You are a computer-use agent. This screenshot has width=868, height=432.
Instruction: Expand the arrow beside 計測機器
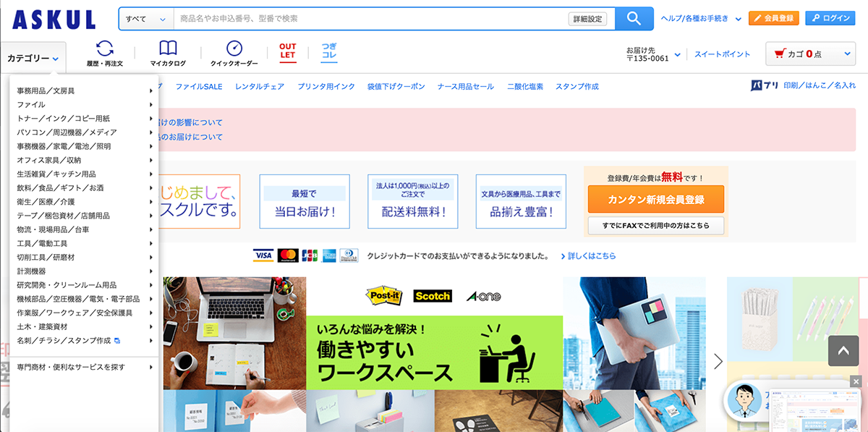tap(151, 271)
